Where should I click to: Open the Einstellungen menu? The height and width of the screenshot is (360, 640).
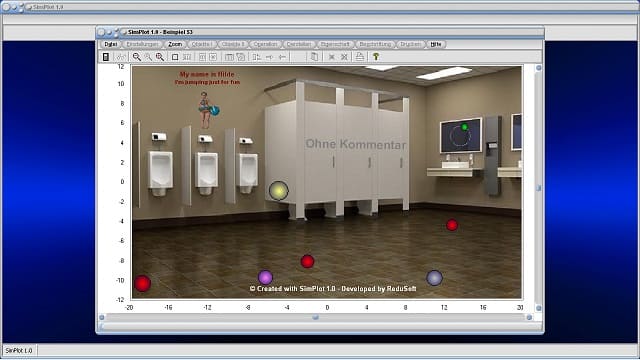pyautogui.click(x=142, y=44)
